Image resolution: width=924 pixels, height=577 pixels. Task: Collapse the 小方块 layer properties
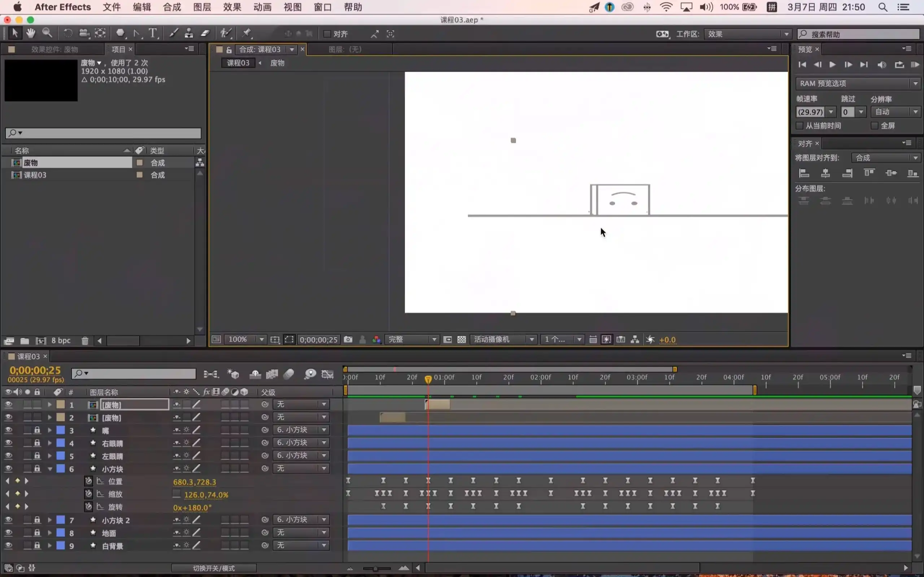pyautogui.click(x=50, y=469)
